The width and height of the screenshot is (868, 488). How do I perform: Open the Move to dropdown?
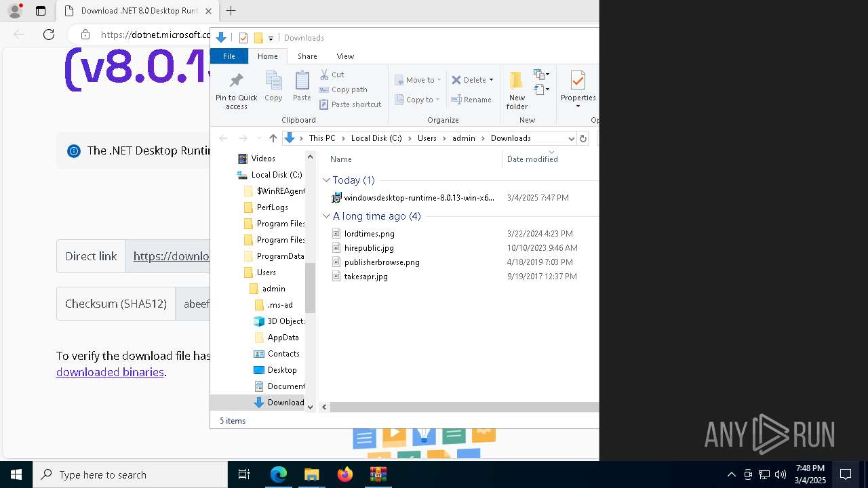tap(418, 80)
